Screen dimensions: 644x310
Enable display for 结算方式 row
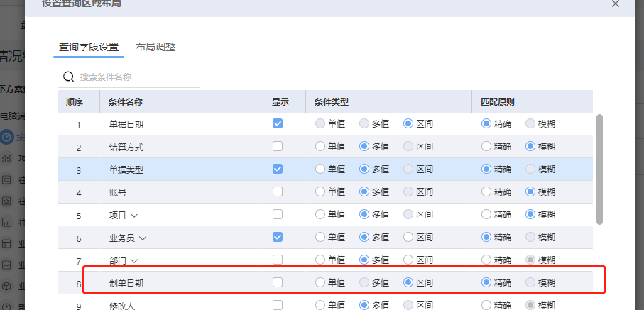coord(278,146)
